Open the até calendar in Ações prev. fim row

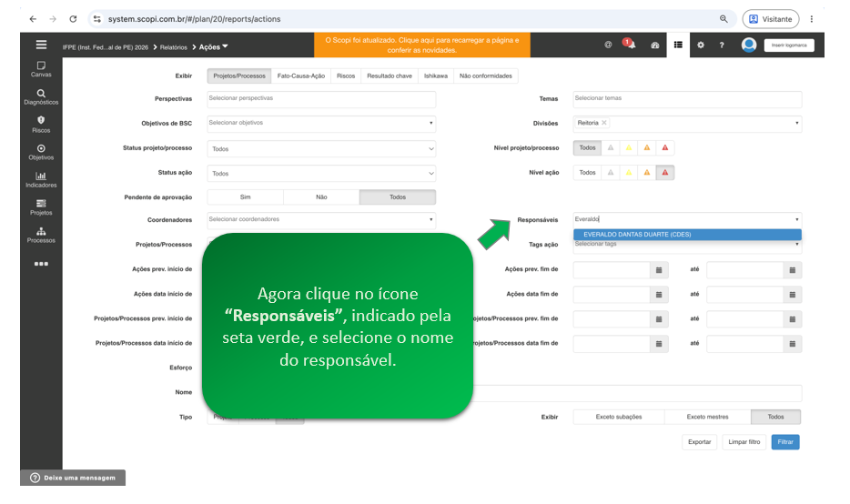click(x=793, y=270)
